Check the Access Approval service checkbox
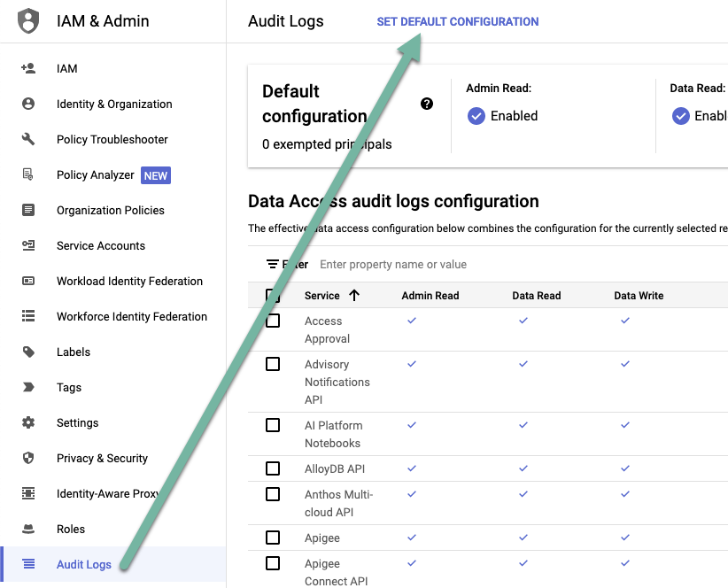Viewport: 728px width, 588px height. [x=272, y=321]
